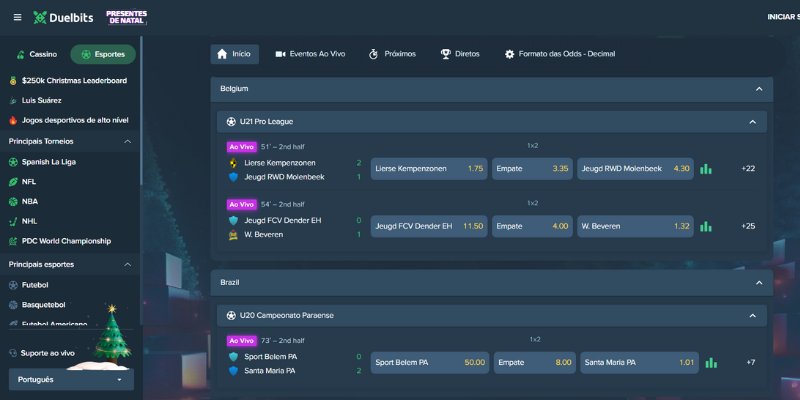Click the darts icon beside PDC World Championship
The width and height of the screenshot is (800, 400).
(13, 241)
